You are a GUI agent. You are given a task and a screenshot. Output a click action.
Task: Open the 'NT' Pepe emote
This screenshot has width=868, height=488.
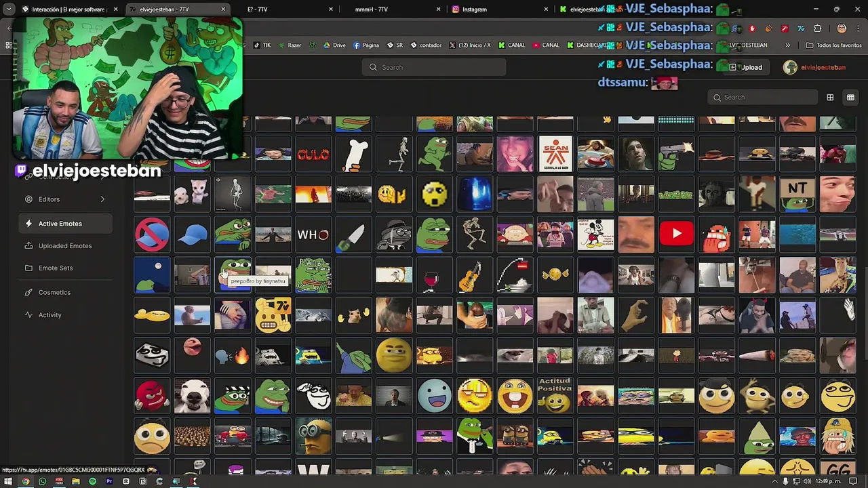[x=797, y=195]
